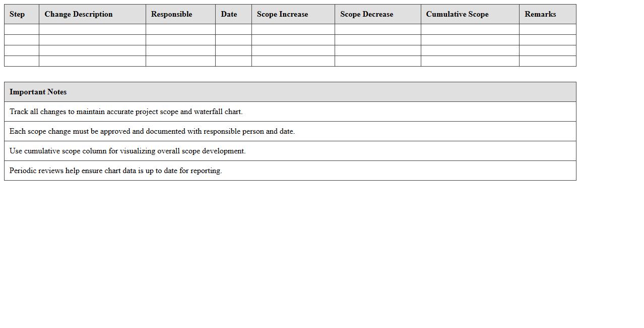The width and height of the screenshot is (644, 328).
Task: Select first empty cell under Scope Increase
Action: (293, 29)
